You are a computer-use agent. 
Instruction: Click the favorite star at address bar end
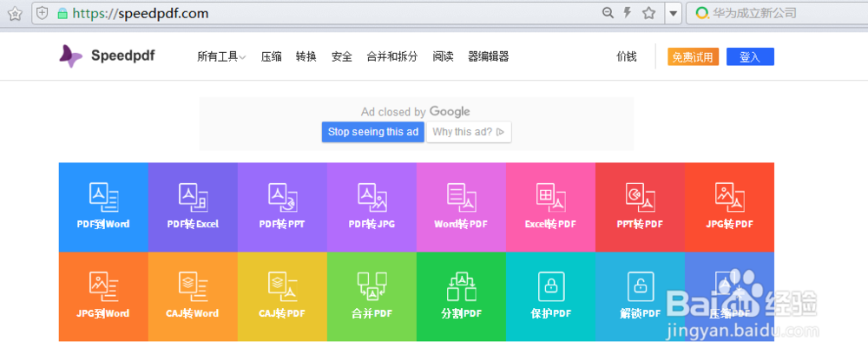pyautogui.click(x=648, y=13)
